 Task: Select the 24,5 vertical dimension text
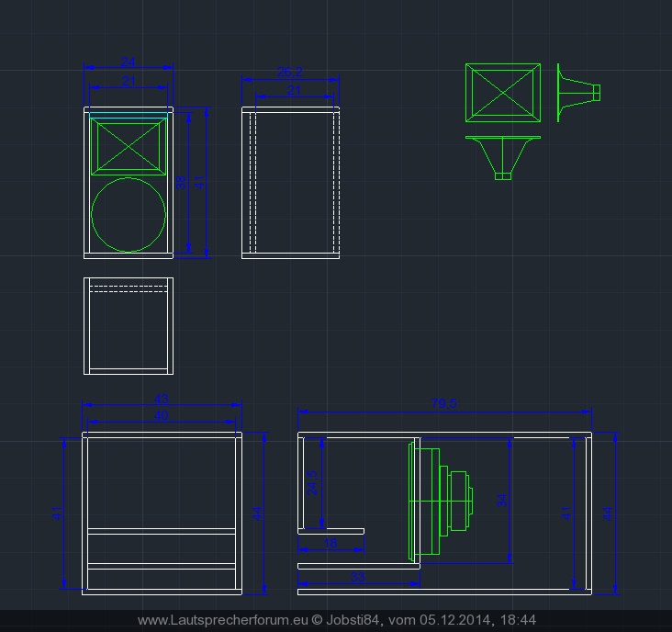(312, 483)
